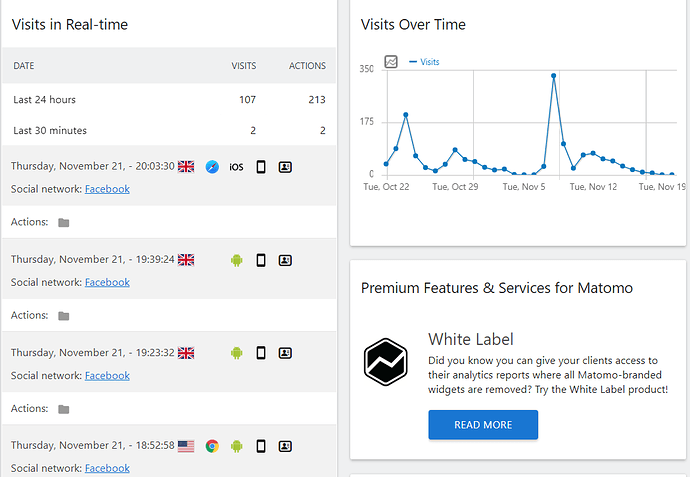Click 'White Label' heading

pos(471,339)
